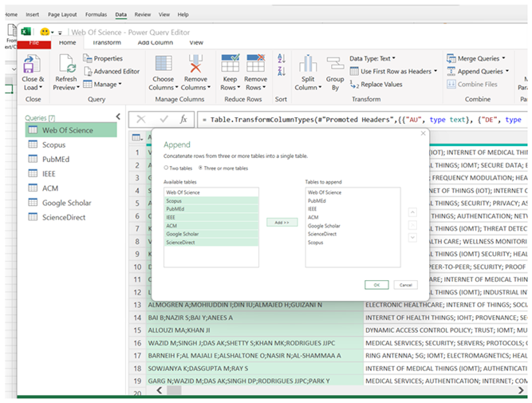Click the Group By icon

point(335,64)
